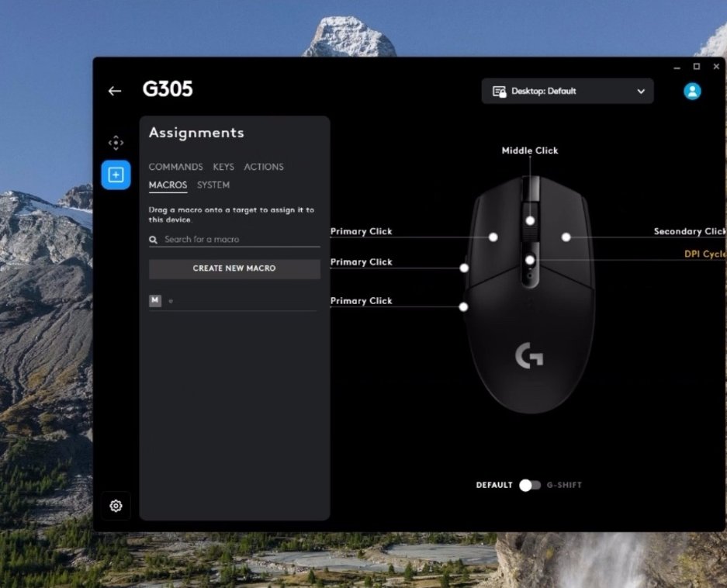This screenshot has width=727, height=588.
Task: Click the CREATE NEW MACRO button
Action: (x=234, y=268)
